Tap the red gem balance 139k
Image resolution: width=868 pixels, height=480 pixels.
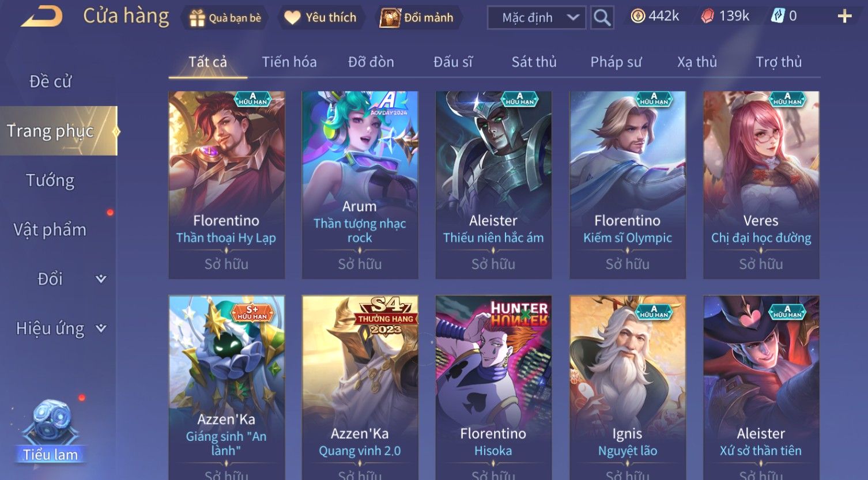pos(725,16)
